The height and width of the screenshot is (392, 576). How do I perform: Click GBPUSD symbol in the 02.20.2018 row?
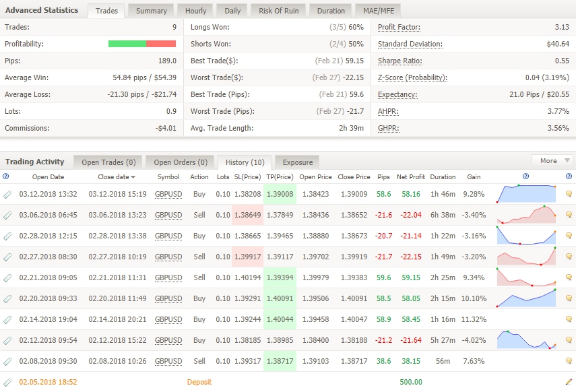pos(168,298)
